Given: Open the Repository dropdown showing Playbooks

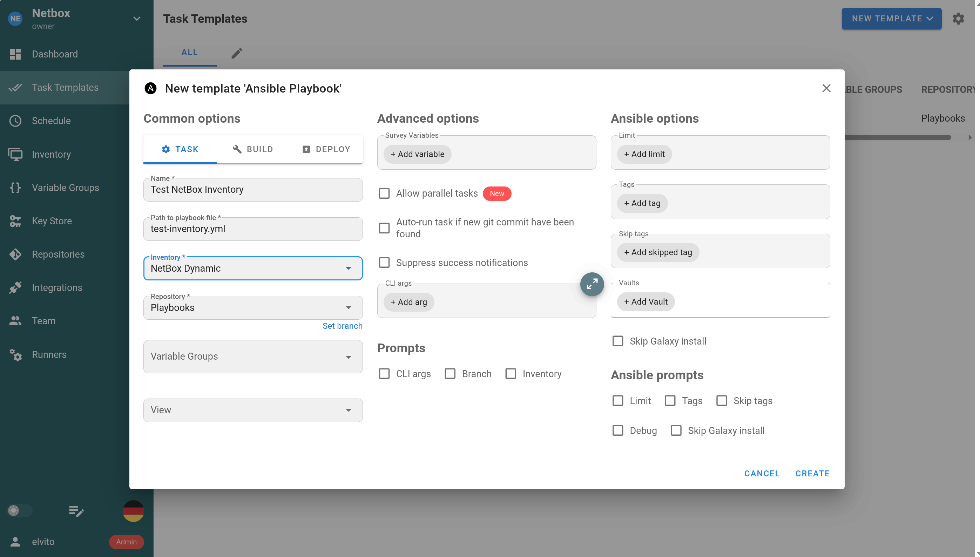Looking at the screenshot, I should click(x=253, y=308).
